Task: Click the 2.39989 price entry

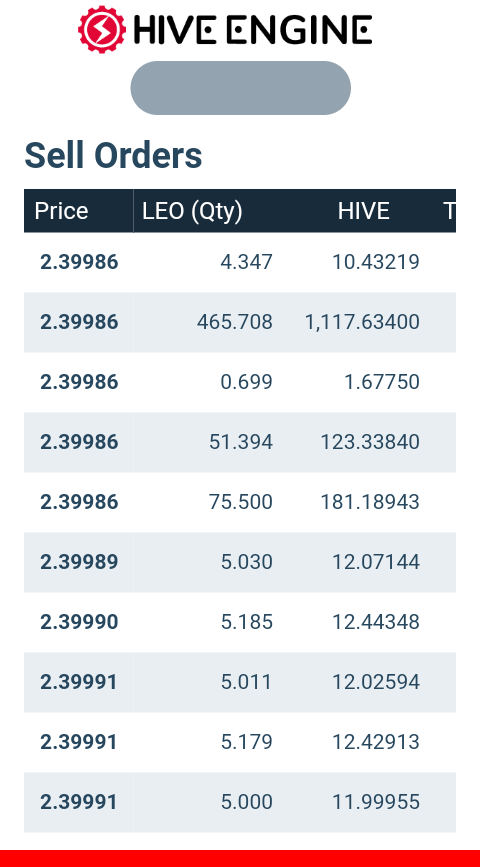Action: coord(79,562)
